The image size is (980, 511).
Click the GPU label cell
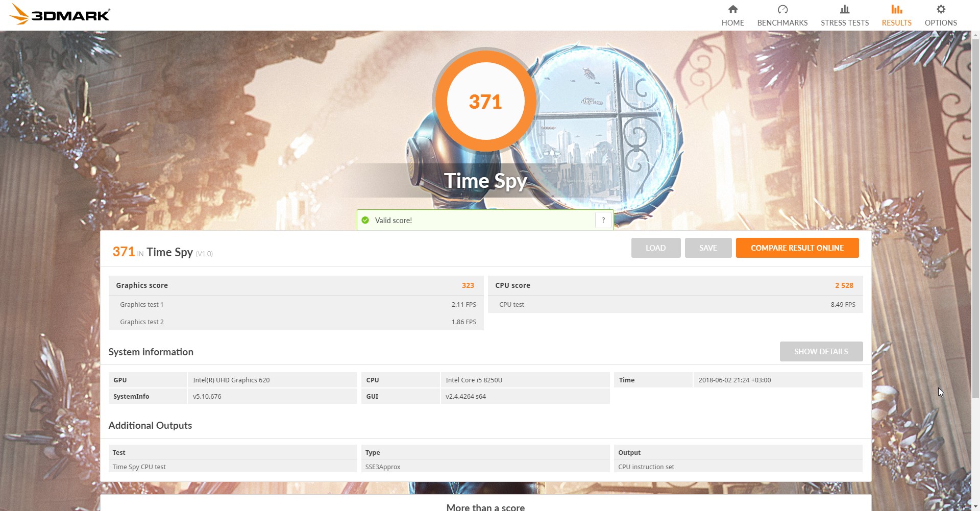[x=148, y=380]
